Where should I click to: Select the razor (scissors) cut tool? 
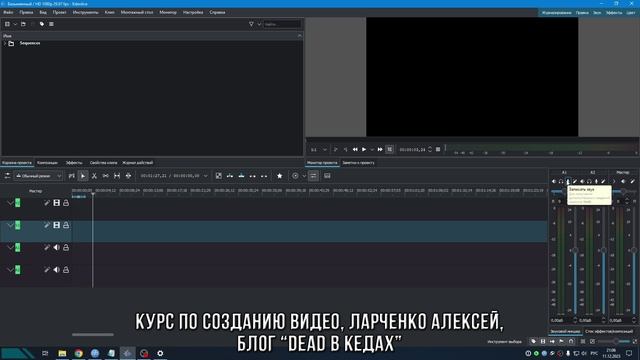coord(94,176)
